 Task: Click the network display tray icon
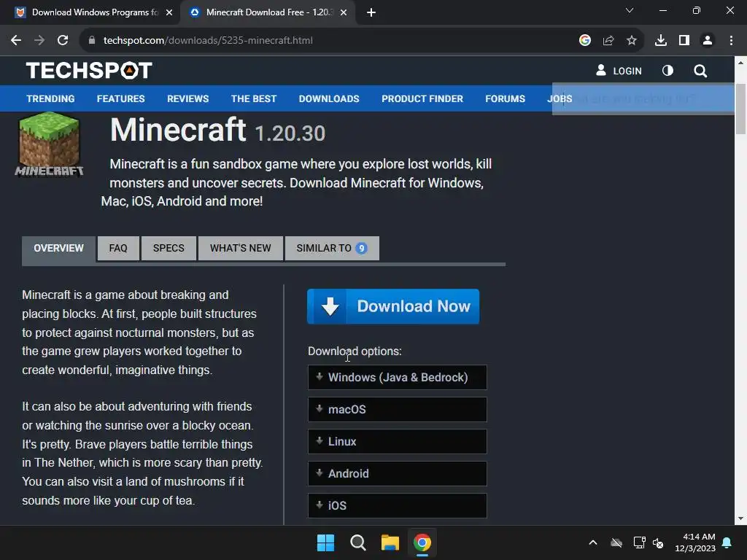click(639, 542)
